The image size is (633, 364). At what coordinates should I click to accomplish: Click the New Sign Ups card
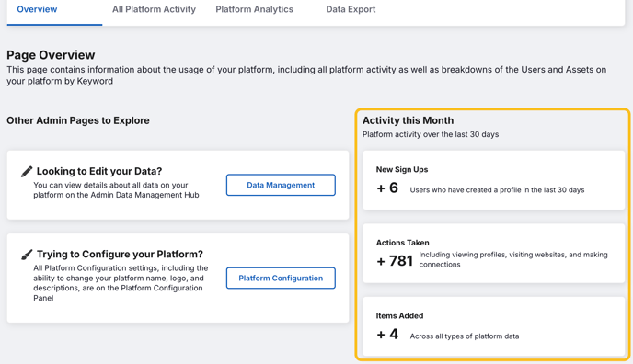[x=494, y=180]
